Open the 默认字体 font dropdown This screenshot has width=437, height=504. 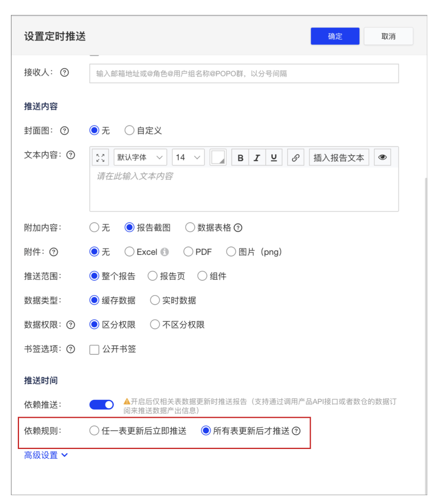140,157
